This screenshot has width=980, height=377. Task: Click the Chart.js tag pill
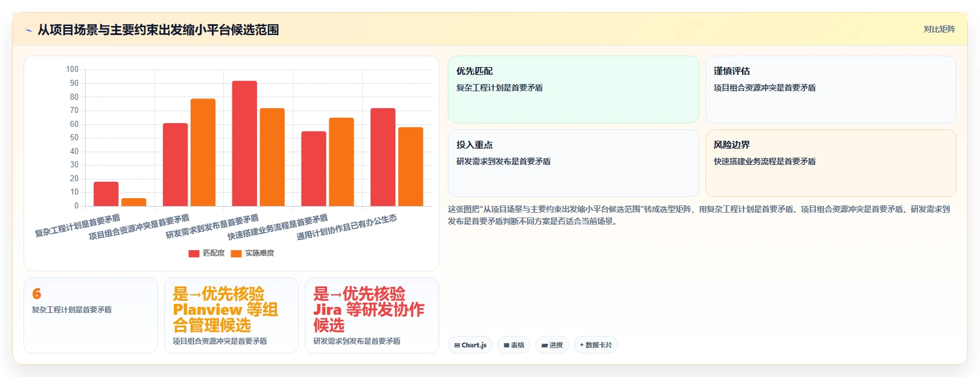[x=470, y=345]
